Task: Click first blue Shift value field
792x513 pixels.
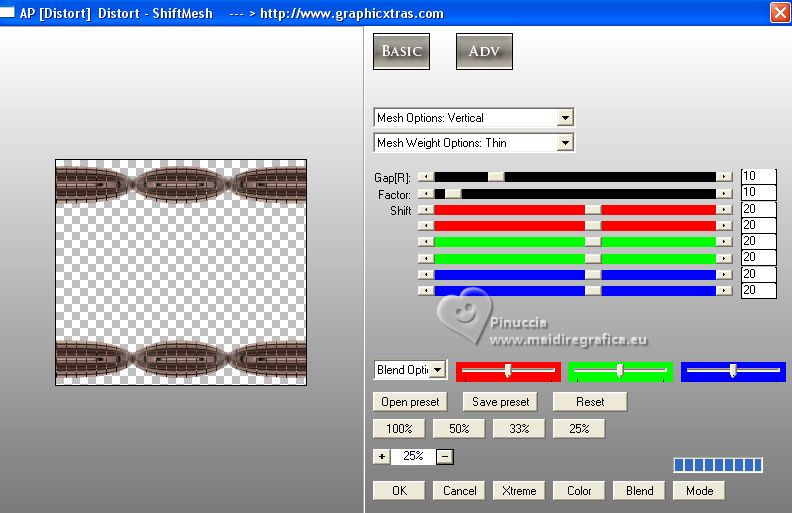Action: 758,274
